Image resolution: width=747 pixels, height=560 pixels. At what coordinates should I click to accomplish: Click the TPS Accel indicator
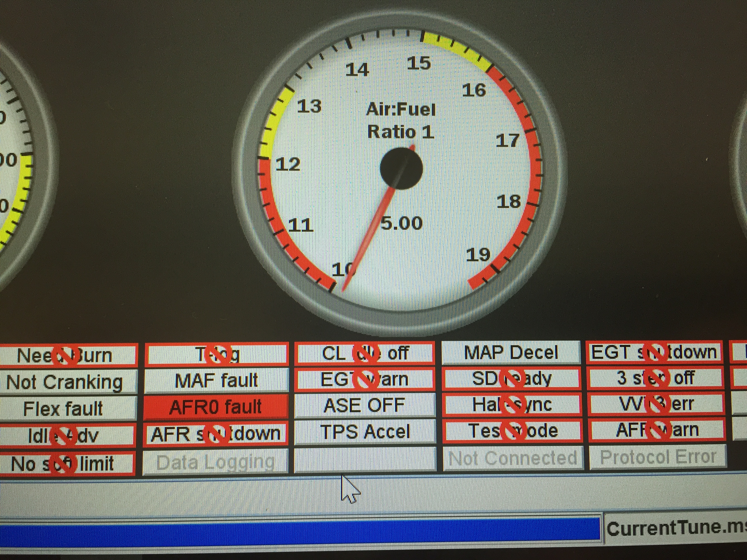point(365,432)
